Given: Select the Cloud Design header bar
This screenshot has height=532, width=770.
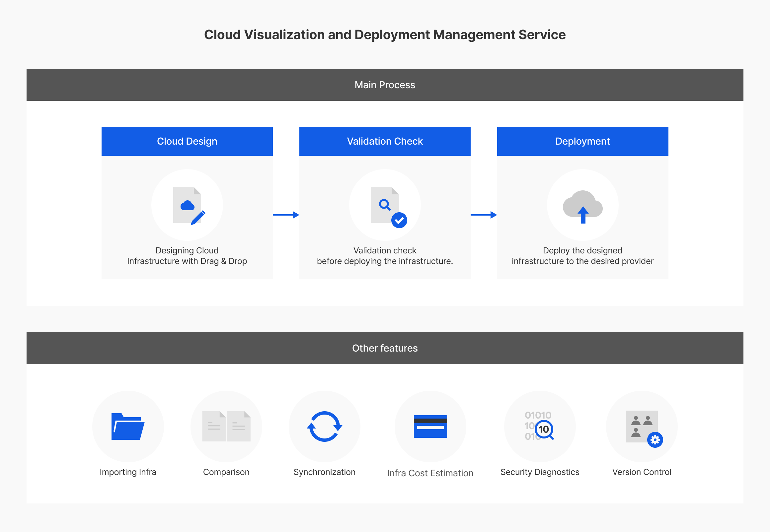Looking at the screenshot, I should [187, 141].
